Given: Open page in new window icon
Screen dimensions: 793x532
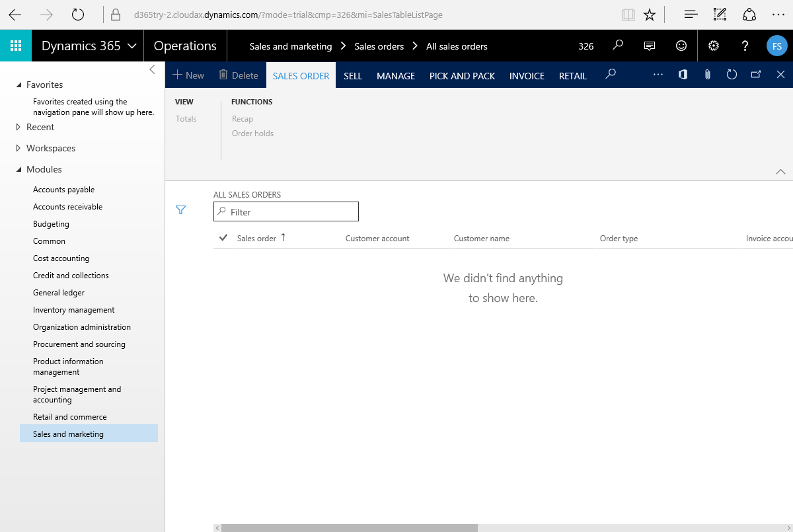Looking at the screenshot, I should pyautogui.click(x=756, y=75).
